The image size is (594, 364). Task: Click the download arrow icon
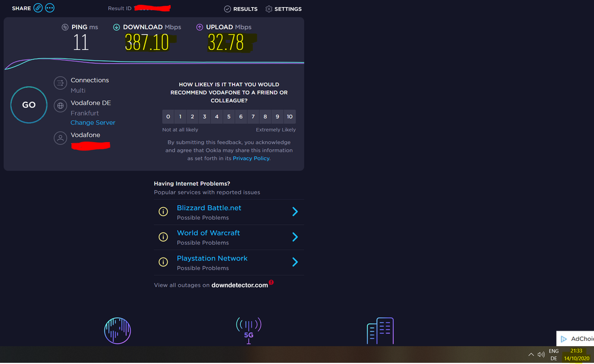pos(117,27)
